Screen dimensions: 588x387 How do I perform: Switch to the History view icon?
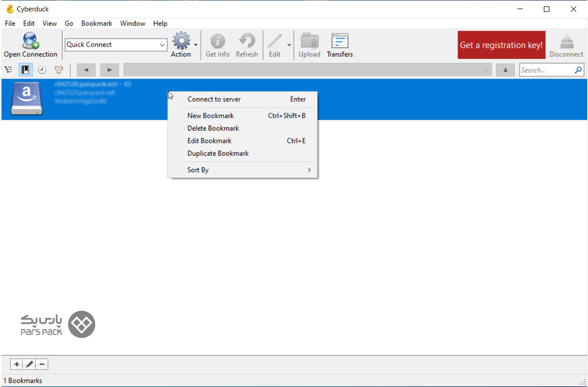click(x=42, y=70)
